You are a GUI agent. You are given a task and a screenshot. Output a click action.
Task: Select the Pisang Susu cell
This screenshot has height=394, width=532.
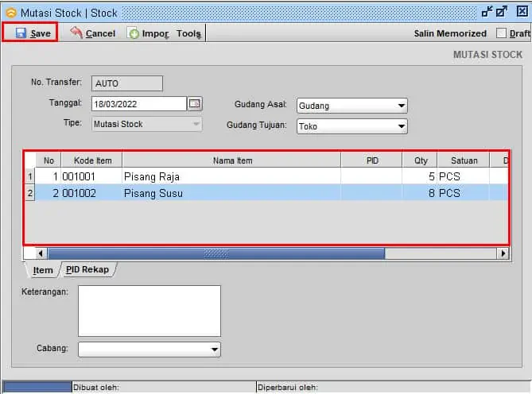click(231, 193)
